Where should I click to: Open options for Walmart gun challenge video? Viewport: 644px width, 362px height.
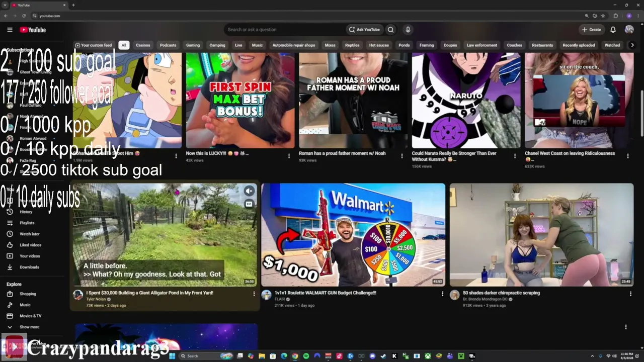442,294
